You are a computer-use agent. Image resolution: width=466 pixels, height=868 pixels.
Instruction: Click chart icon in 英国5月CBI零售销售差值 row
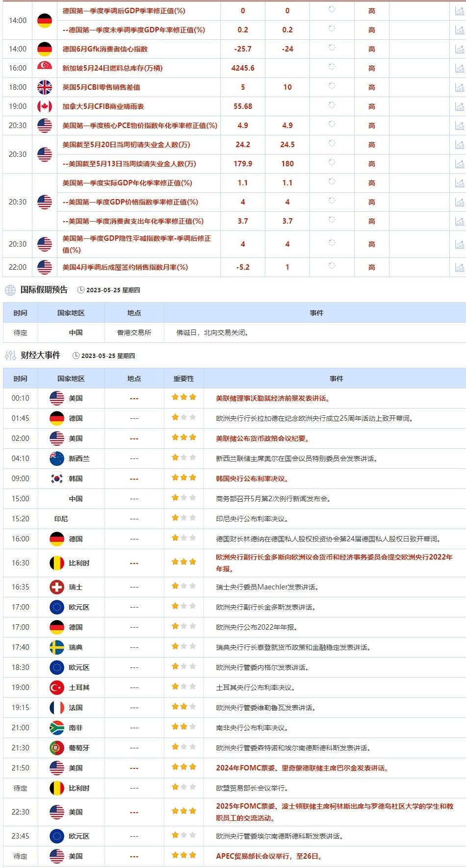pyautogui.click(x=459, y=87)
